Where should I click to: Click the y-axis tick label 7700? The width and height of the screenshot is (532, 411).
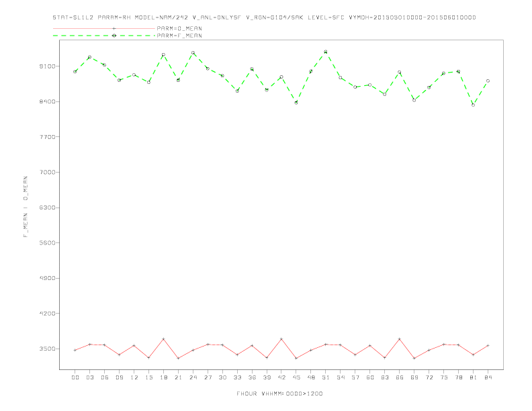(47, 136)
